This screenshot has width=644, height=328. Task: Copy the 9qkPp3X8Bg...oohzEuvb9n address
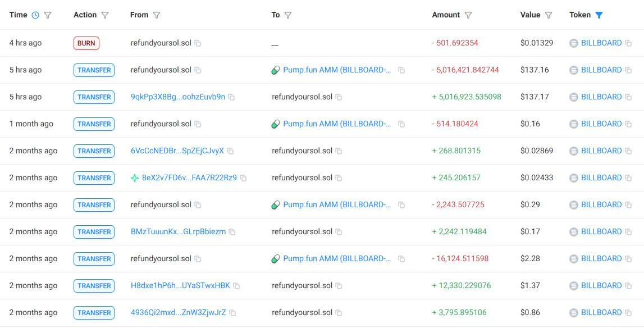(x=231, y=97)
